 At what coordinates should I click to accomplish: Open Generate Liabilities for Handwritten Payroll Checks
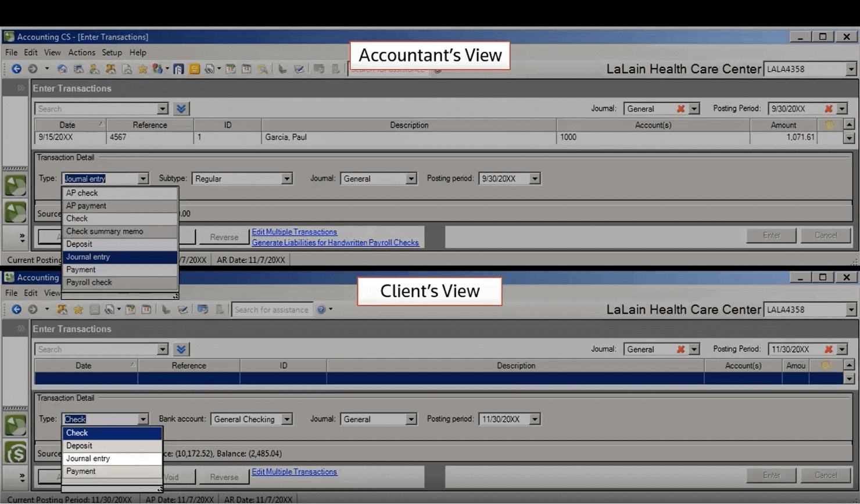pos(335,243)
